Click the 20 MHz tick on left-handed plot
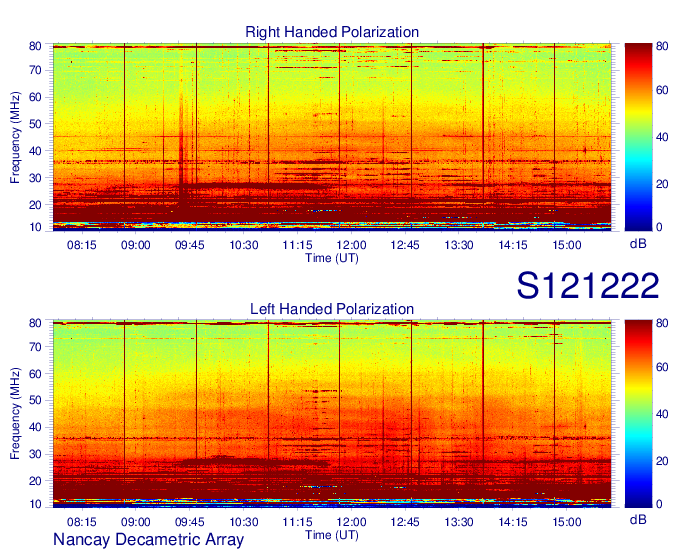Image resolution: width=680 pixels, height=552 pixels. pyautogui.click(x=35, y=481)
